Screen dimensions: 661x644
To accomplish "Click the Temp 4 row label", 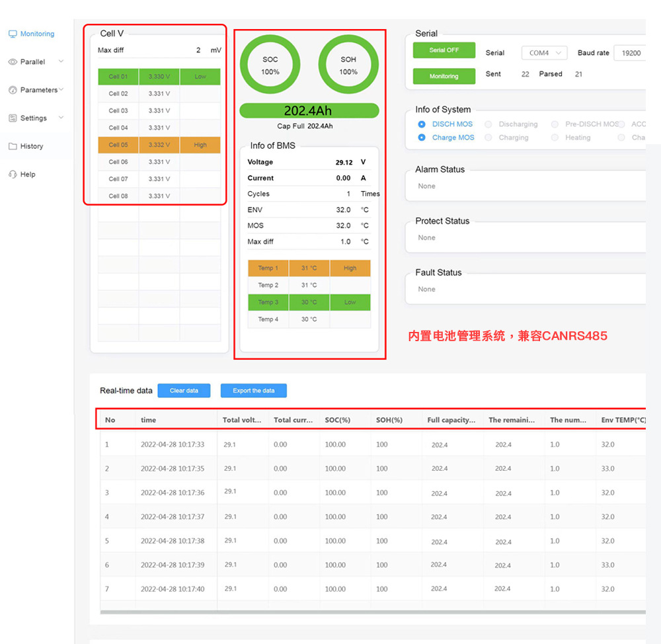I will coord(268,319).
